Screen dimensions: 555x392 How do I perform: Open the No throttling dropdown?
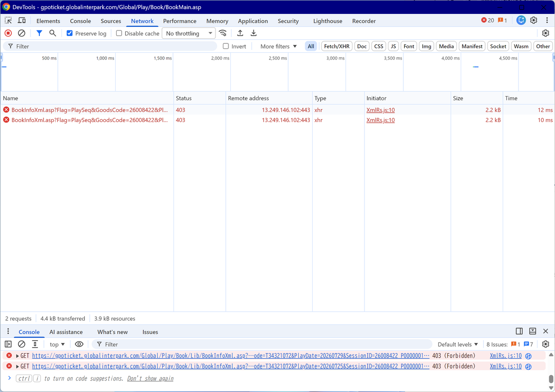click(x=189, y=33)
